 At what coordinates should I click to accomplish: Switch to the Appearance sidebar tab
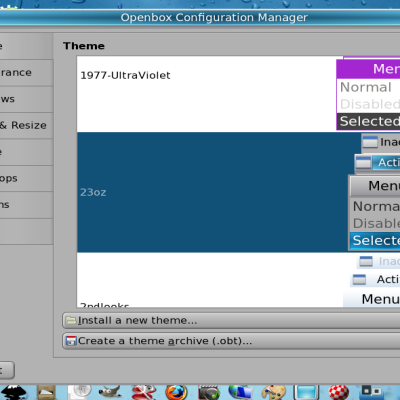tap(26, 73)
